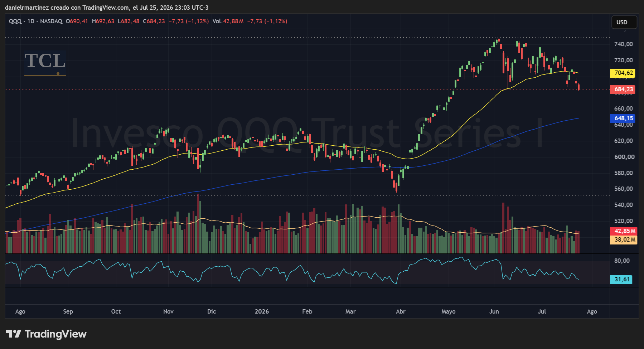
Task: Click the Feb label on time axis
Action: click(x=307, y=311)
